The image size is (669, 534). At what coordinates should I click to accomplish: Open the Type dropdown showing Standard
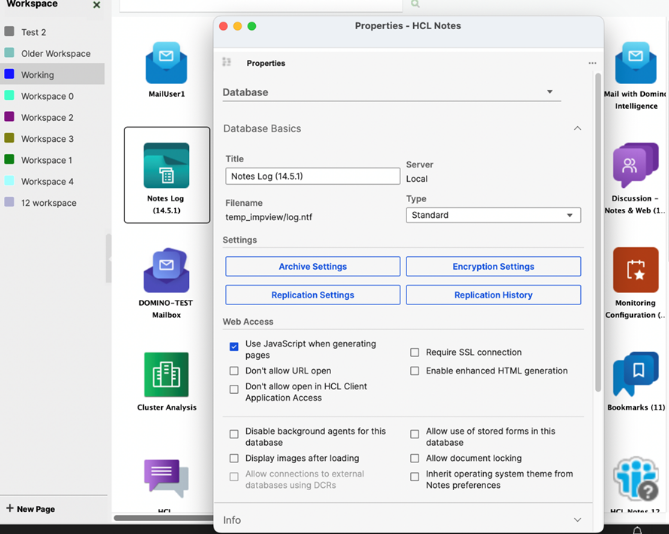click(x=493, y=215)
